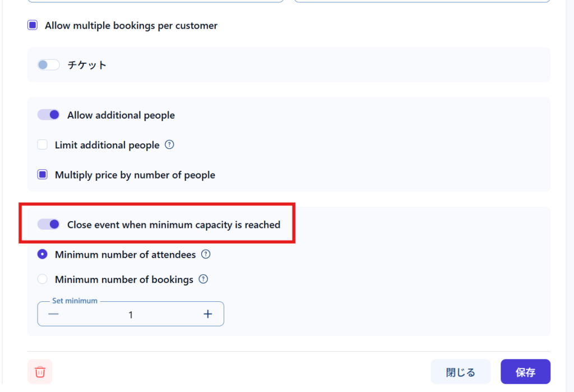Click the red trash delete icon

tap(40, 372)
